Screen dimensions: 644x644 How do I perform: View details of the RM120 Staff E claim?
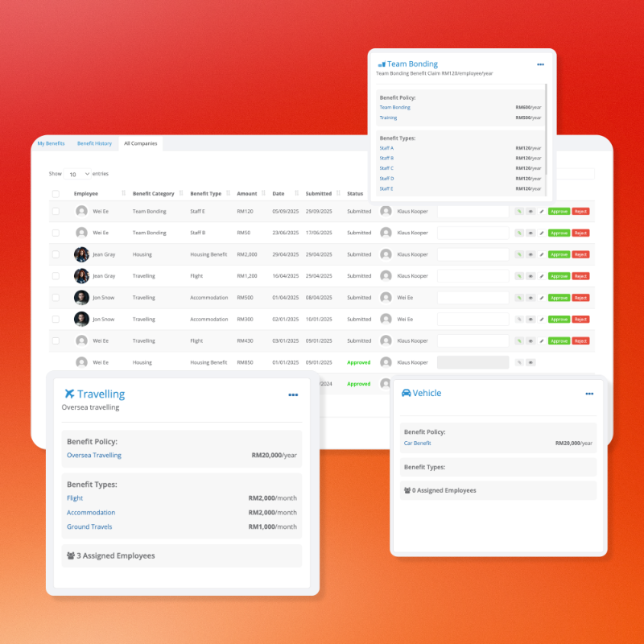[530, 211]
